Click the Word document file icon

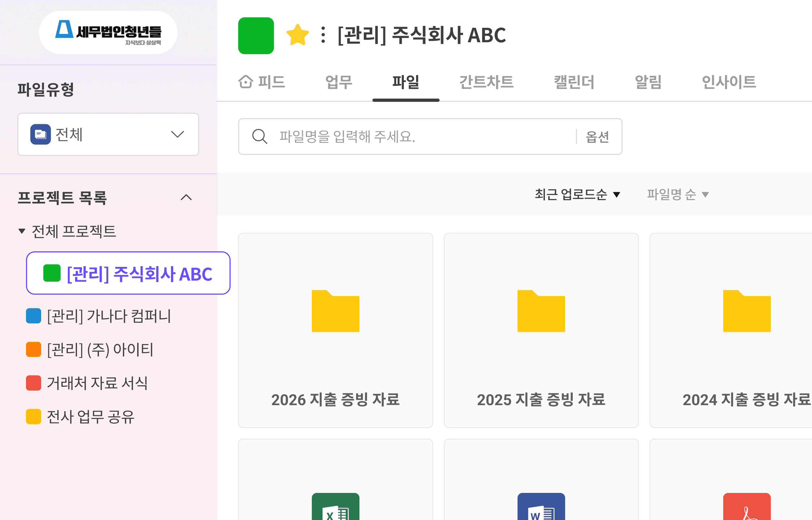(541, 507)
